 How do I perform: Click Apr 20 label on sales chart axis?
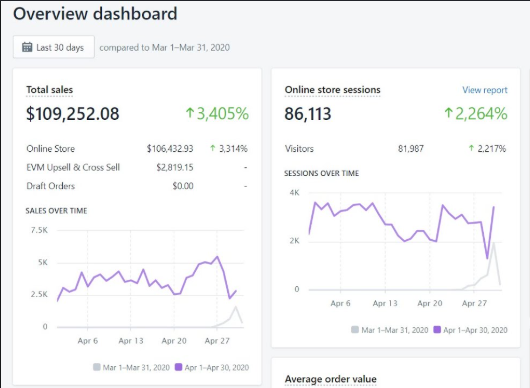click(x=174, y=341)
